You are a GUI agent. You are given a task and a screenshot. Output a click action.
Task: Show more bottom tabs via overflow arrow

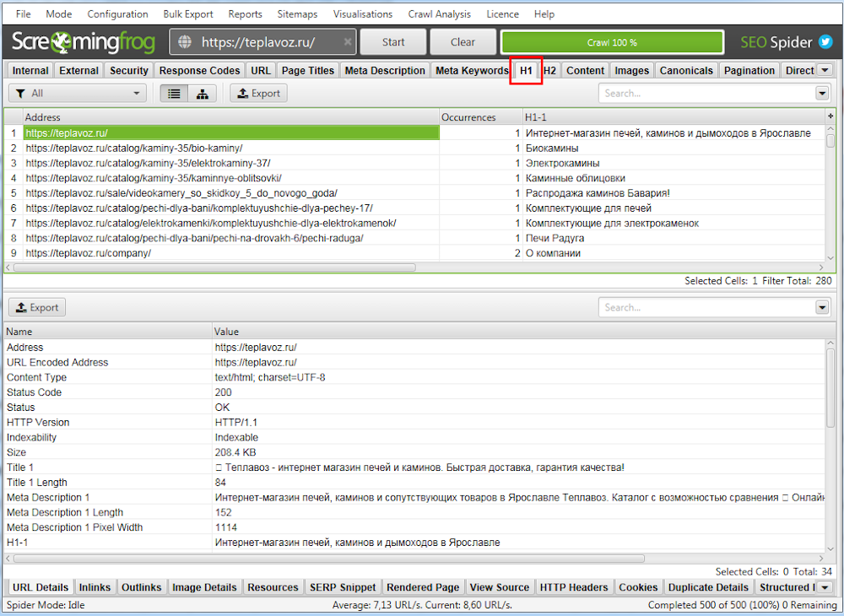(825, 587)
